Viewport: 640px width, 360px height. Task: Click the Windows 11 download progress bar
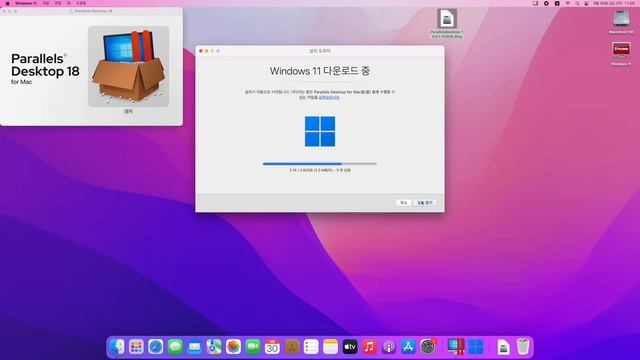320,164
